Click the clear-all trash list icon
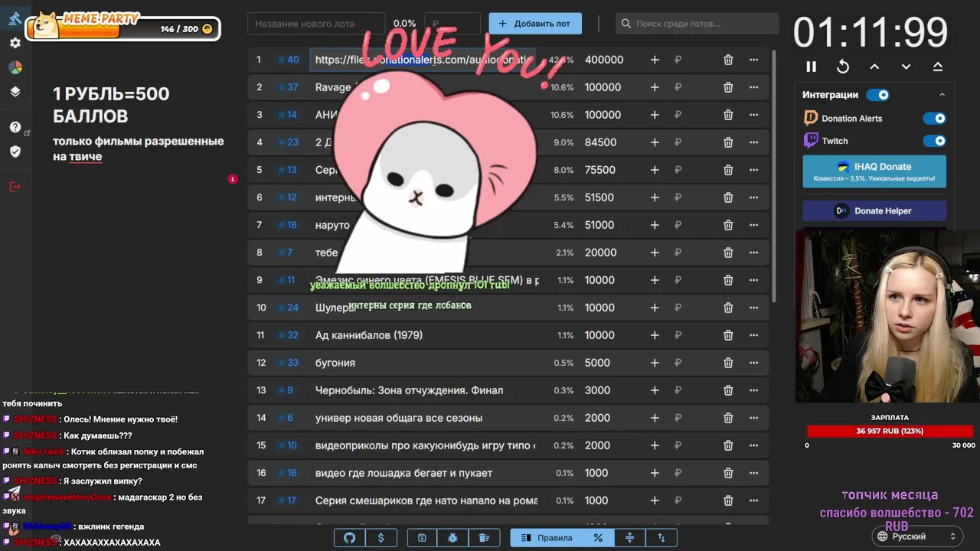This screenshot has width=980, height=551. (x=484, y=538)
